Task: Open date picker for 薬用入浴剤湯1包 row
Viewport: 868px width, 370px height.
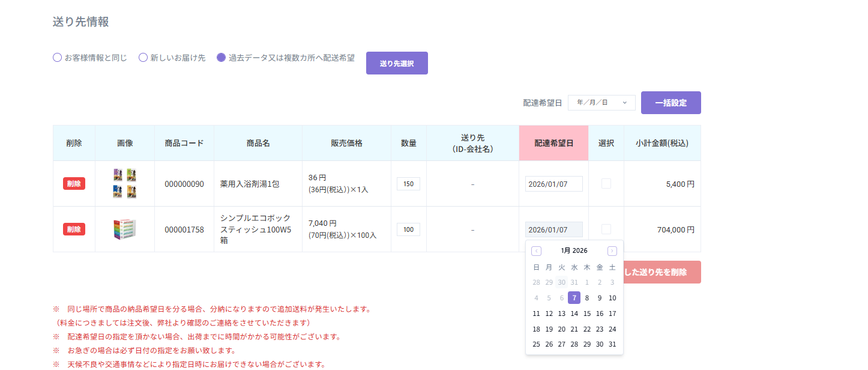Action: click(553, 184)
